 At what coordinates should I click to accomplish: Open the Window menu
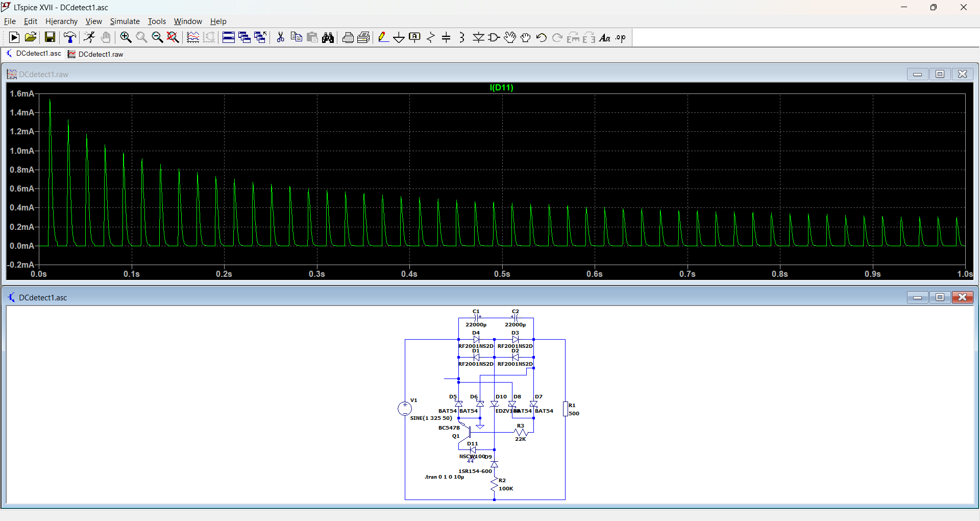(188, 21)
